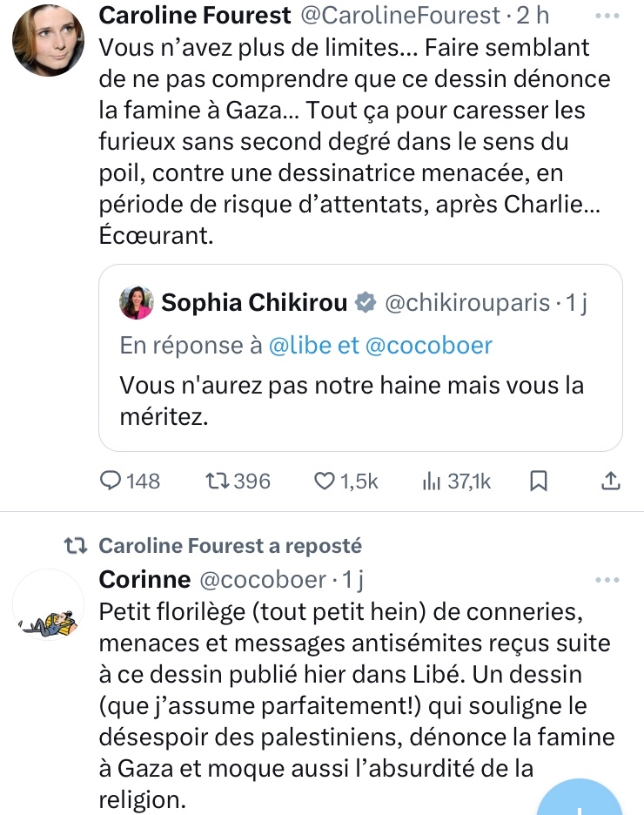Repost the Caroline Fourest tweet

point(216,481)
